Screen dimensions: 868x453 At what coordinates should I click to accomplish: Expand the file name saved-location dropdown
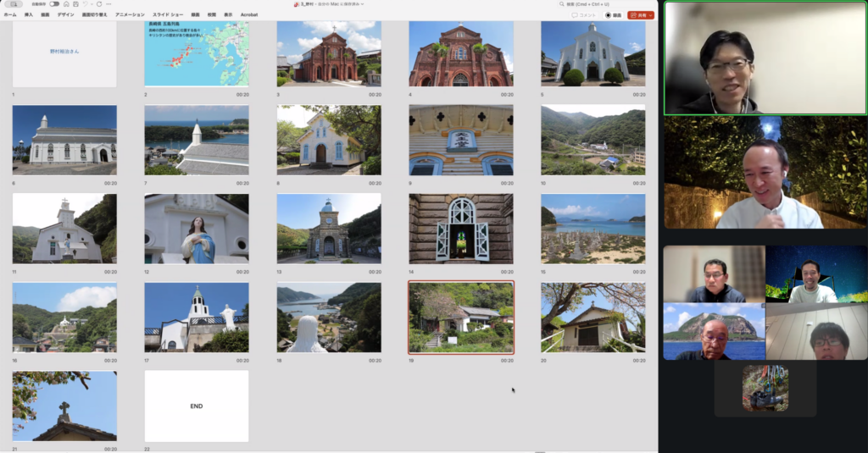tap(363, 4)
